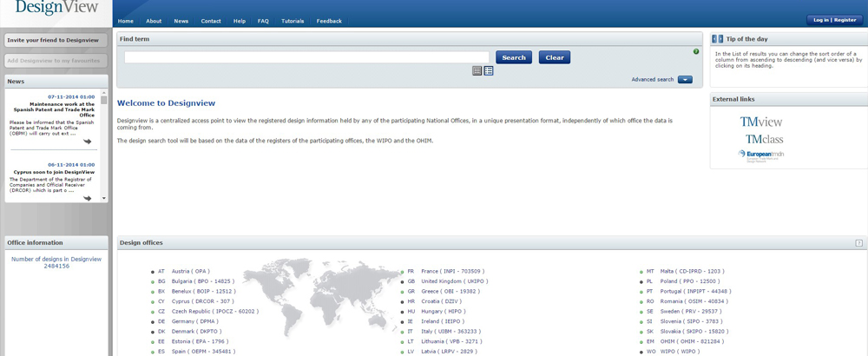Click Invite your friend to Designview
Screen dimensions: 868x356
point(56,41)
